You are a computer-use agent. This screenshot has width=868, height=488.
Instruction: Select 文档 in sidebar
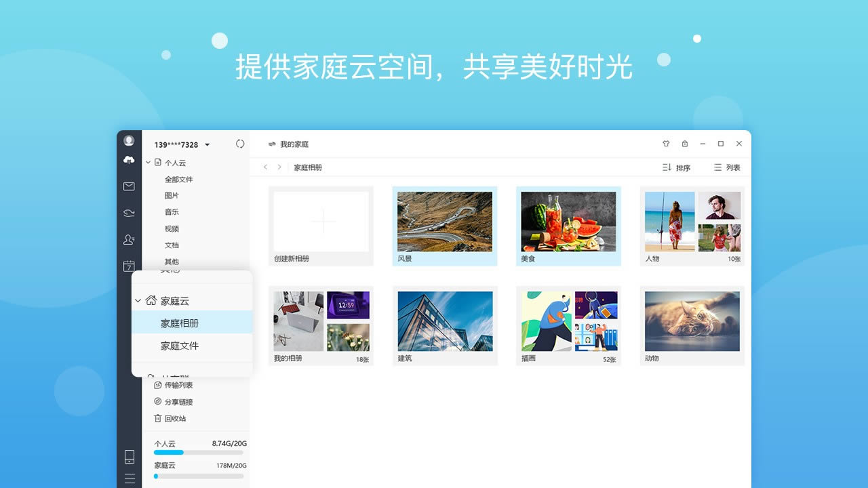[x=172, y=245]
